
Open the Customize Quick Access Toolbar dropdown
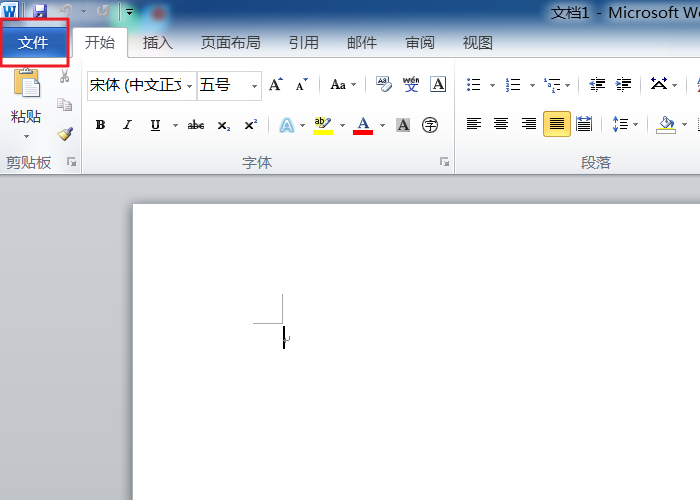tap(129, 12)
